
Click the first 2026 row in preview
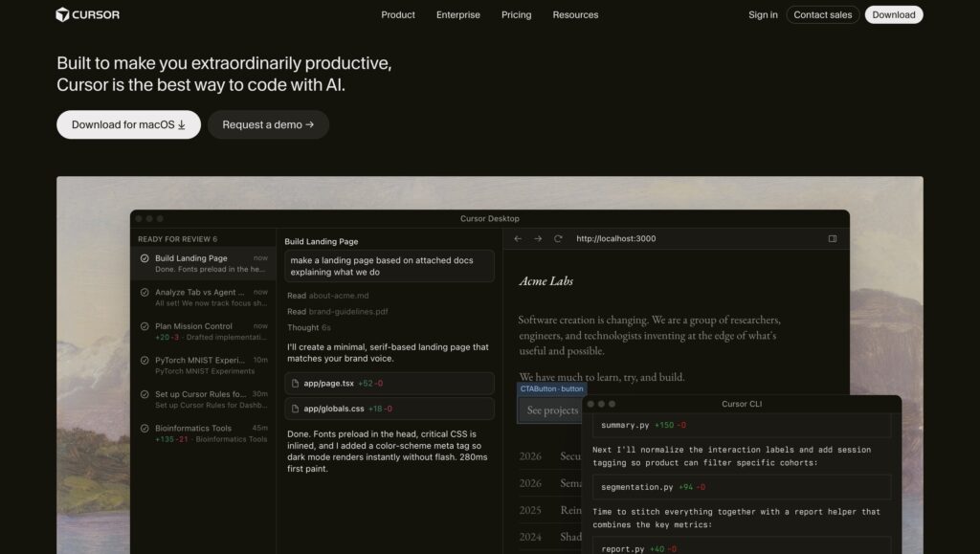[x=550, y=456]
